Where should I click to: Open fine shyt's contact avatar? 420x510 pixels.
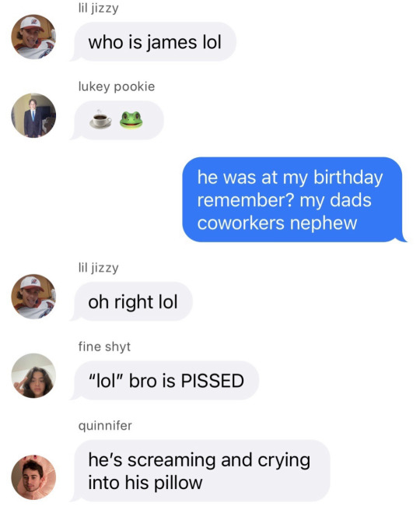click(33, 375)
